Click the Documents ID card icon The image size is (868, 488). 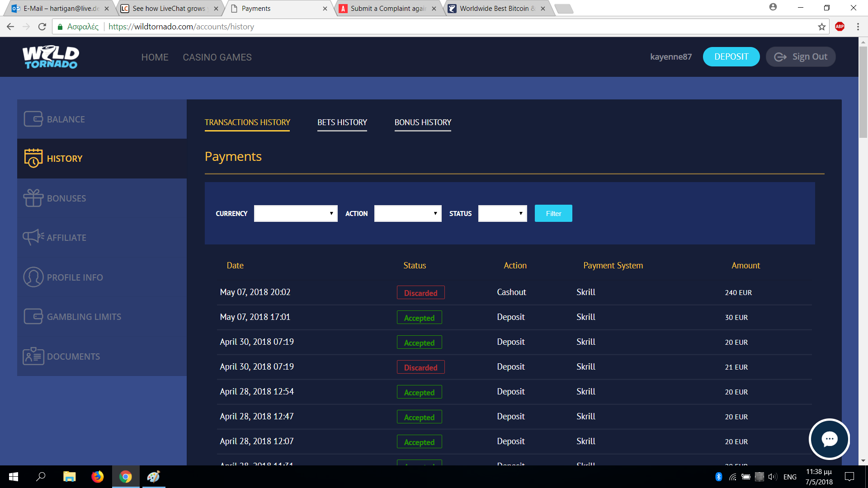pos(33,356)
